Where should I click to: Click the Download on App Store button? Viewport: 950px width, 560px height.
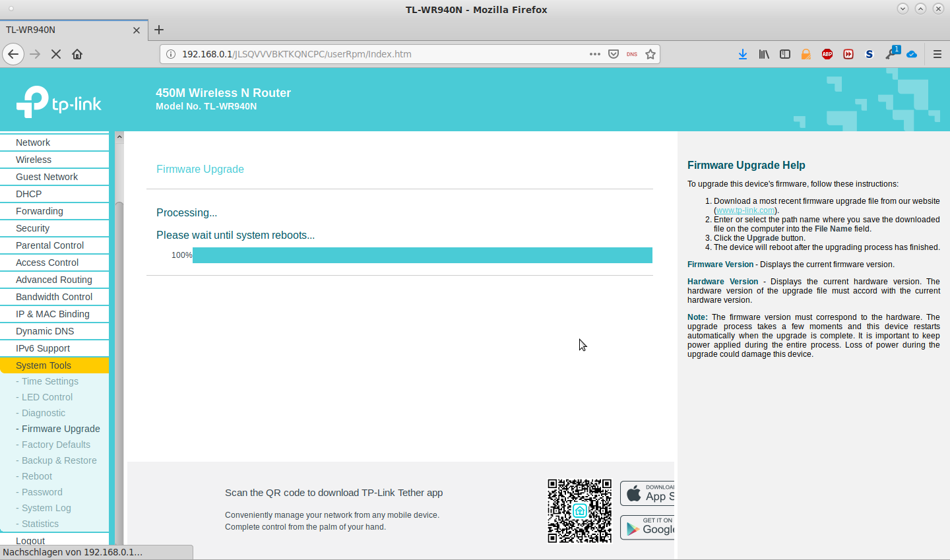pyautogui.click(x=647, y=493)
